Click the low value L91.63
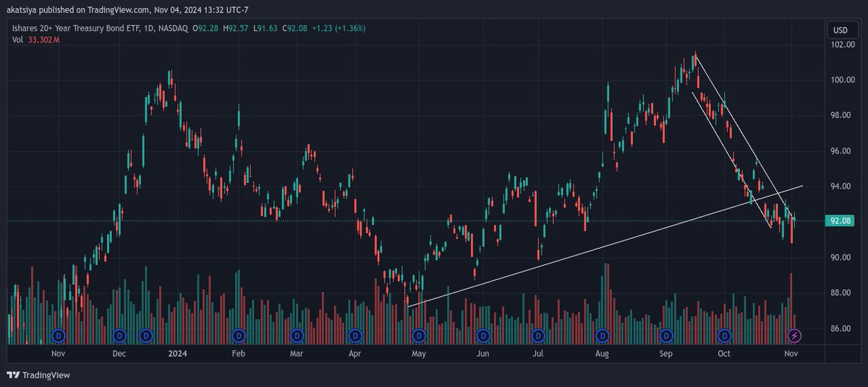Image resolution: width=868 pixels, height=387 pixels. coord(264,28)
